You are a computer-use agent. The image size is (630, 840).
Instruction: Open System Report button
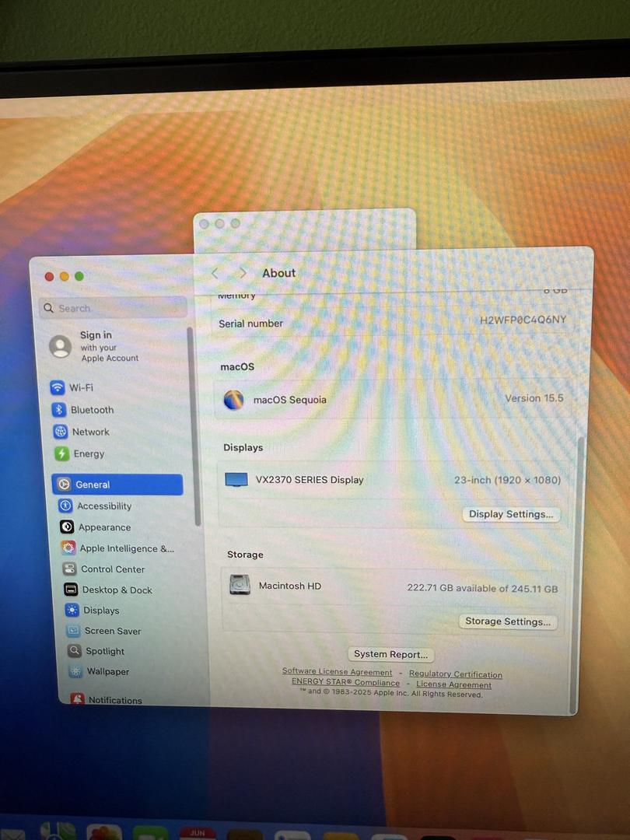[x=390, y=654]
